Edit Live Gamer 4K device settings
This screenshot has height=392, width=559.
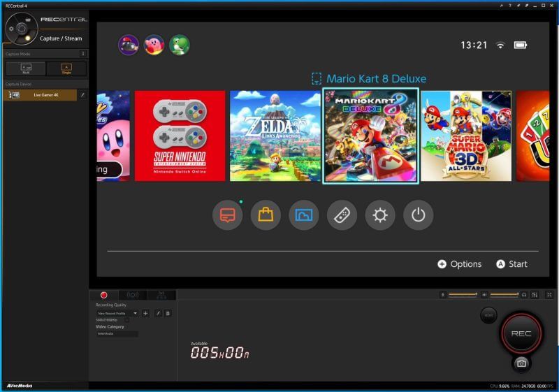pos(82,95)
